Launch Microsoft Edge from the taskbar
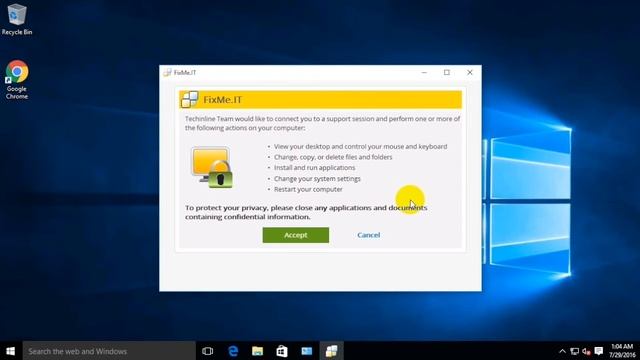 pos(233,351)
